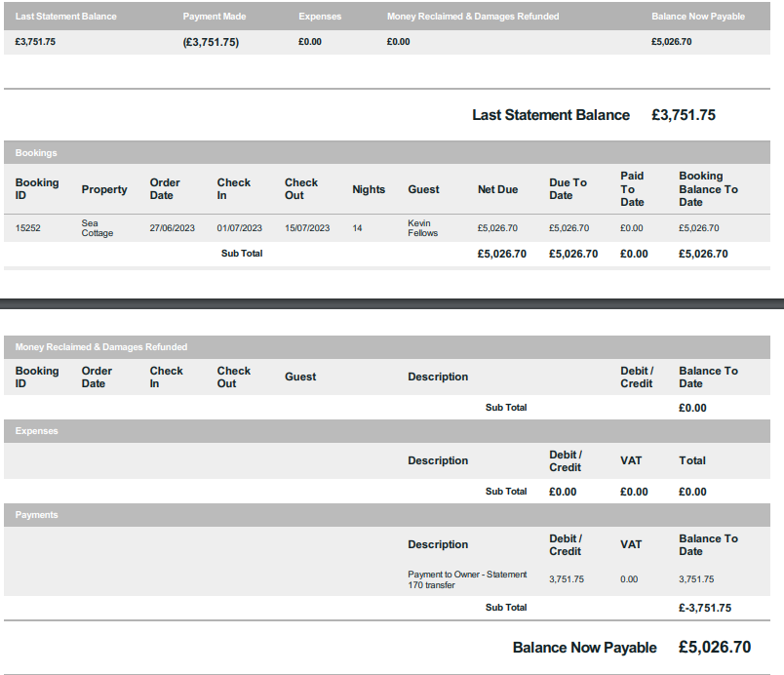This screenshot has width=784, height=675.
Task: Click the Balance To Date header in Payments table
Action: [x=708, y=545]
